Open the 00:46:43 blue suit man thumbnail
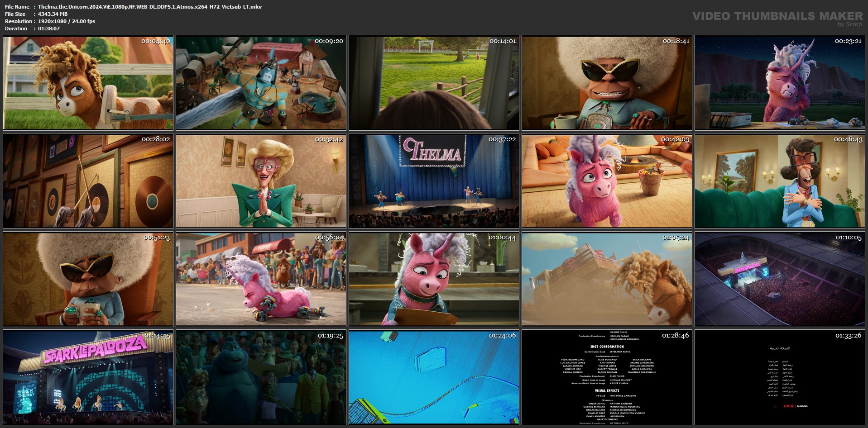The image size is (868, 428). (780, 181)
